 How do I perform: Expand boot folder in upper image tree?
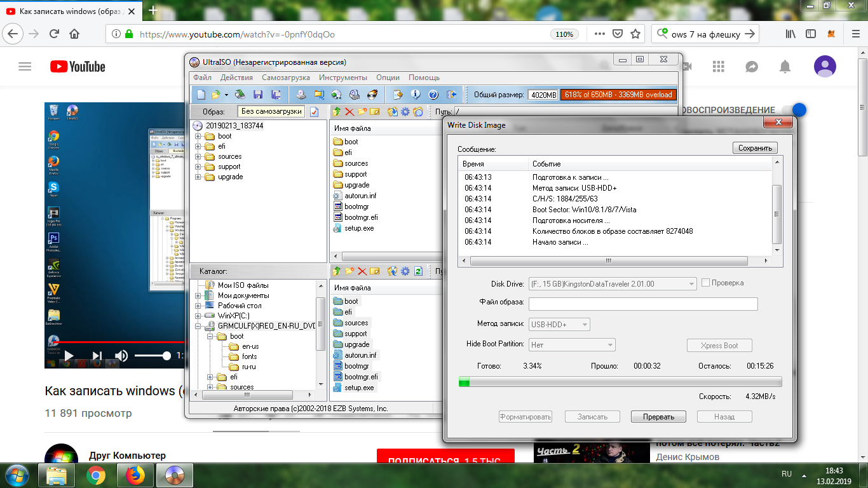tap(198, 136)
